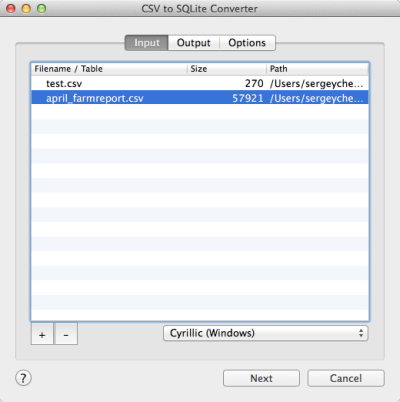Remove selected file with the minus button

66,334
